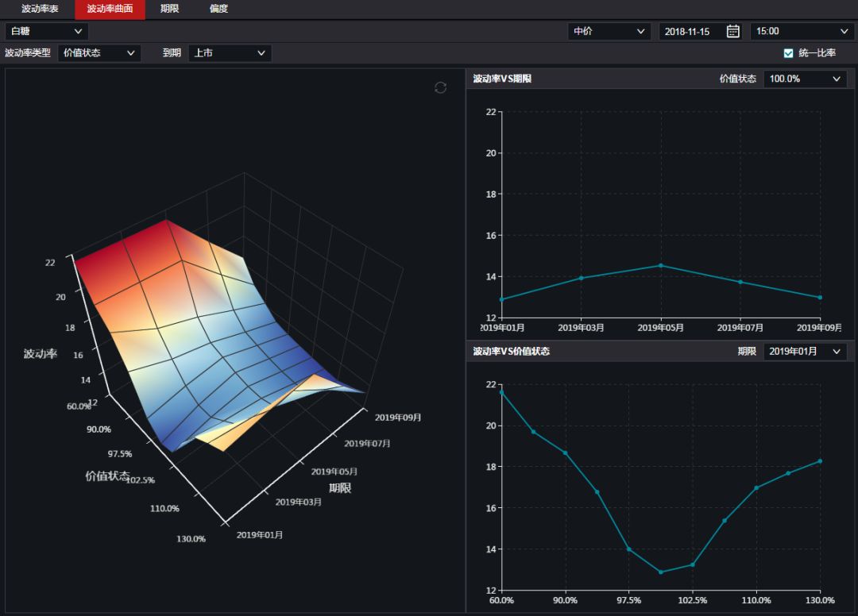
Task: Open the 期限 2019年01月 dropdown
Action: coord(805,351)
